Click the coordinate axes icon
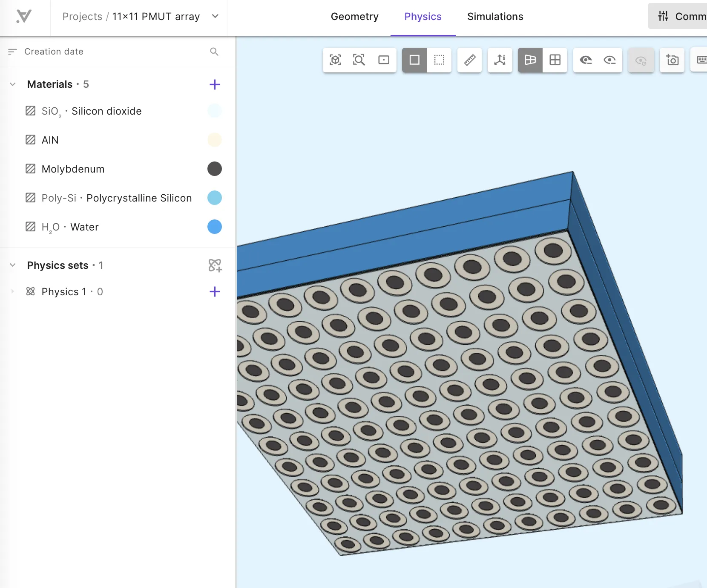 coord(500,60)
